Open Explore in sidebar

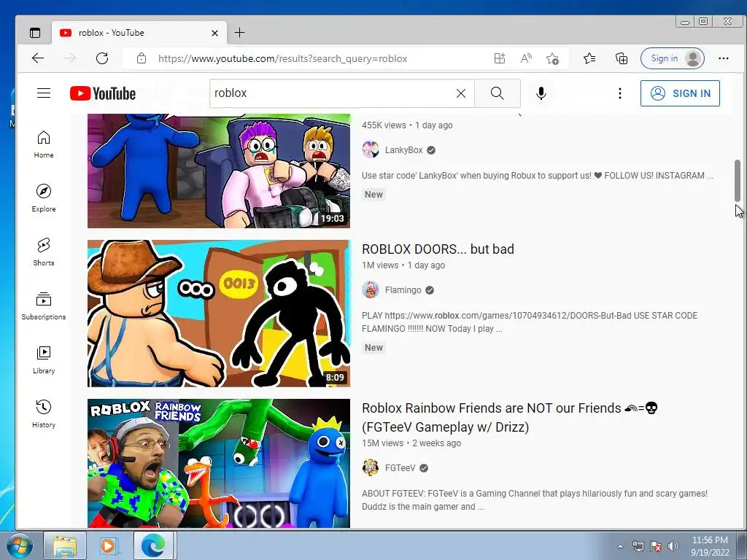tap(44, 198)
